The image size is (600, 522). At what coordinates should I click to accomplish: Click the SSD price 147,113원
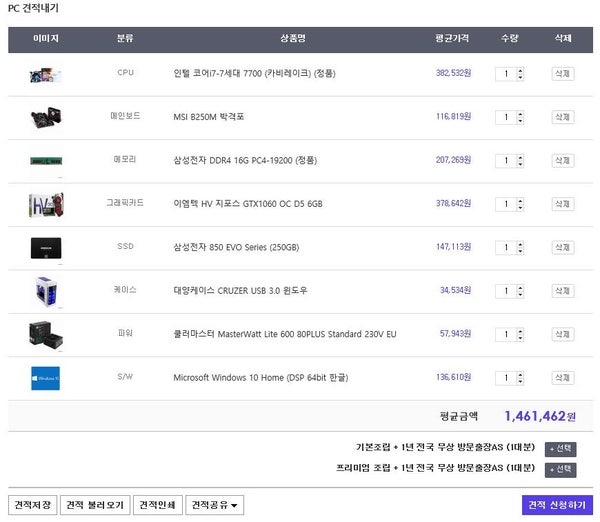click(x=453, y=246)
